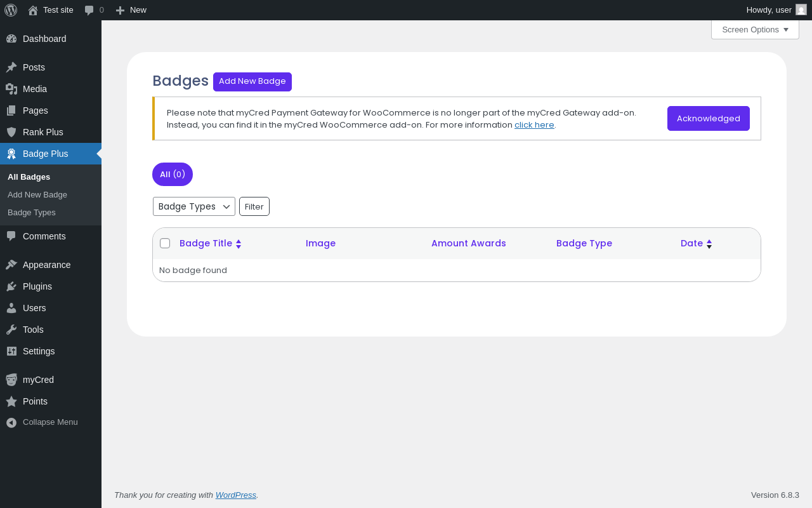Screen dimensions: 812x508
Task: Open the Badge Types dropdown
Action: click(x=193, y=206)
